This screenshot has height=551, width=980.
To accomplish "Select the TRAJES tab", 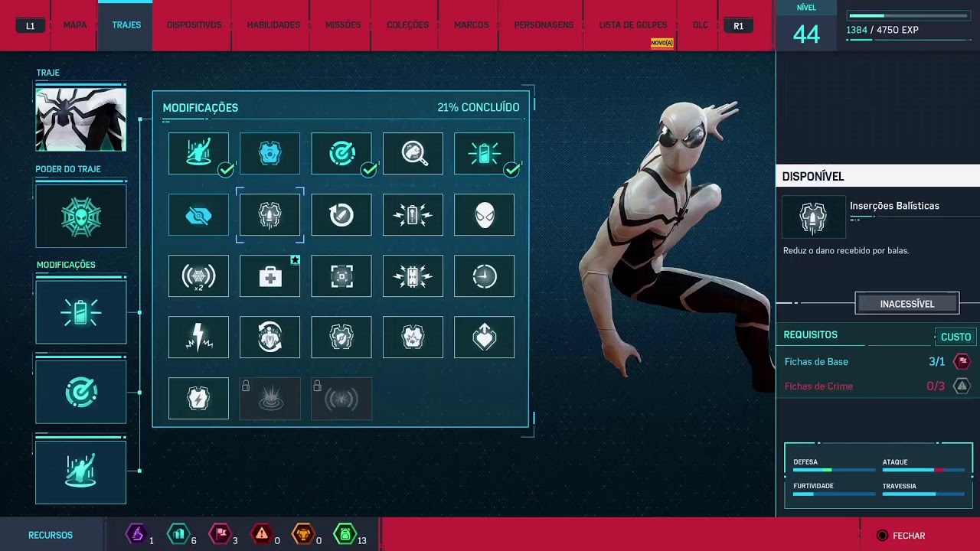I will [126, 25].
